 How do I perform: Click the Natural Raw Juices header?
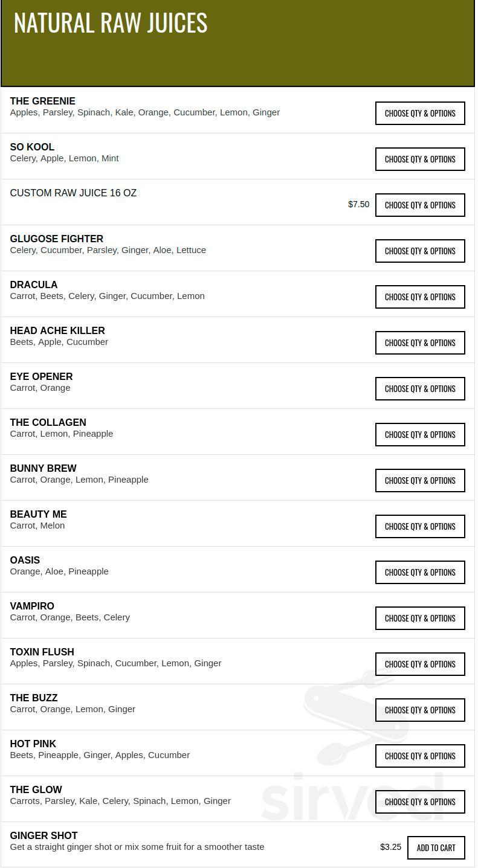tap(111, 23)
